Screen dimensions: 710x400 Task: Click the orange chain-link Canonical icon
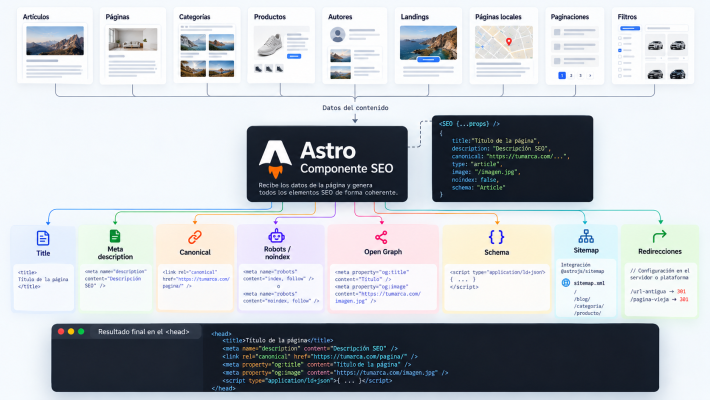click(195, 237)
